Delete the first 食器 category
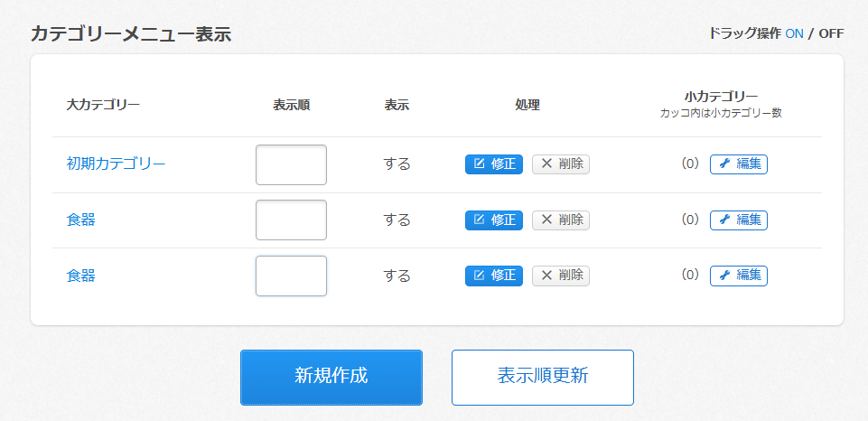The height and width of the screenshot is (421, 868). [x=561, y=220]
